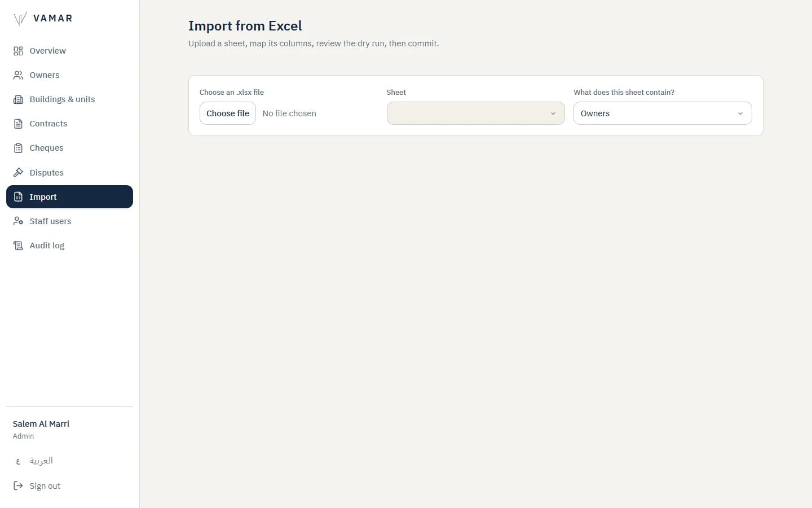
Task: Click the Cheques clipboard icon
Action: coord(18,148)
